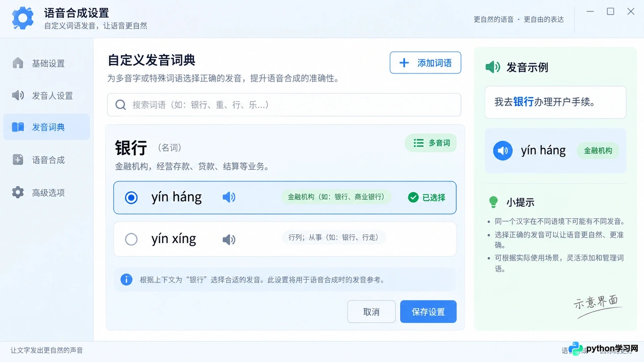Viewport: 644px width, 362px height.
Task: Click the tip 同一个汉字在不同语境下可能有不同发音。
Action: [x=559, y=221]
